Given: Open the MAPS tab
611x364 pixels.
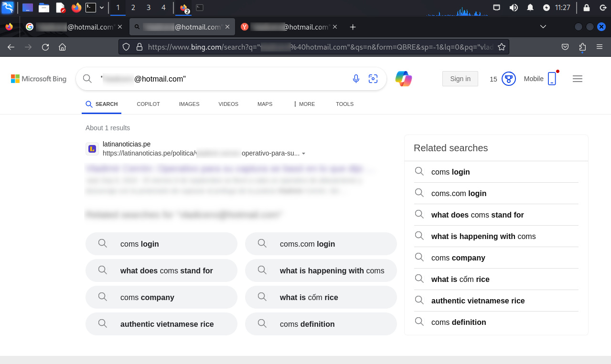Looking at the screenshot, I should coord(265,104).
